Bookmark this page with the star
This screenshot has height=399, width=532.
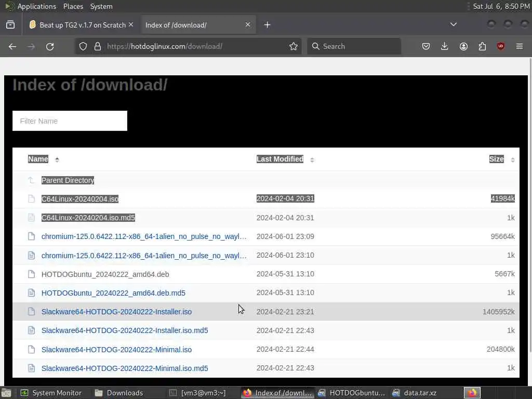(294, 46)
